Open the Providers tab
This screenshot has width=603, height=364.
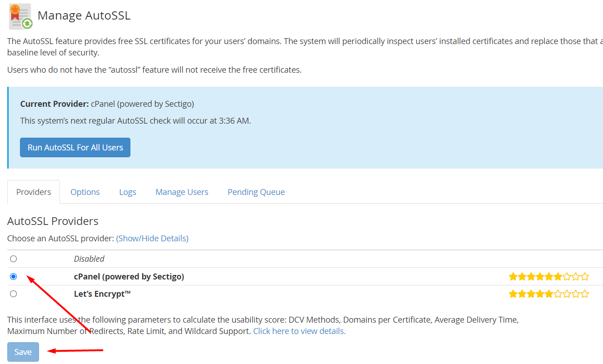(34, 192)
